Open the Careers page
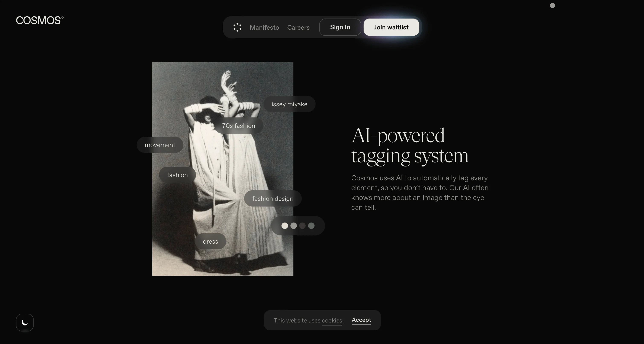Screen dimensions: 644x344 point(298,27)
